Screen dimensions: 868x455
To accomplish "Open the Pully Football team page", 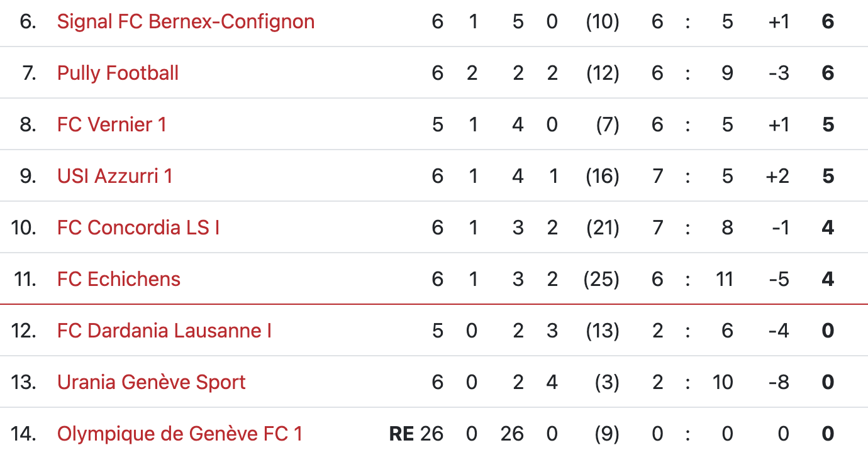I will tap(118, 74).
